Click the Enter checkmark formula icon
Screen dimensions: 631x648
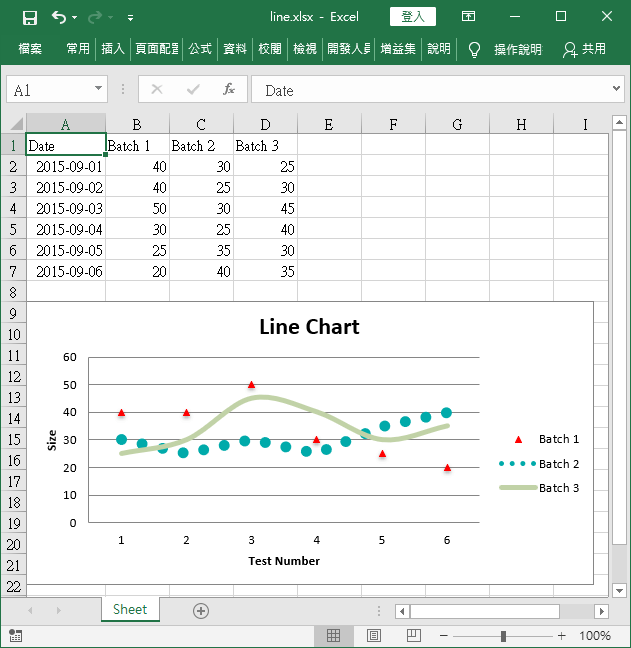[193, 89]
